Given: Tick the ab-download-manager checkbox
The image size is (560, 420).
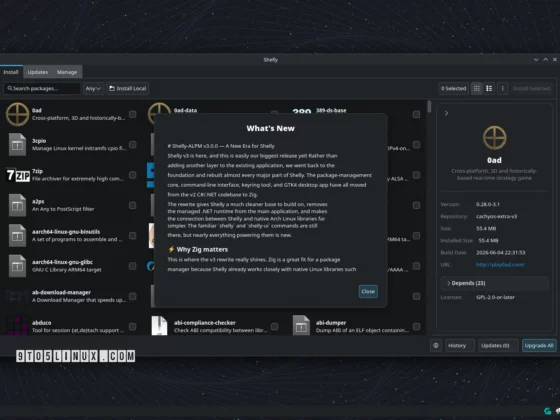Looking at the screenshot, I should 132,296.
